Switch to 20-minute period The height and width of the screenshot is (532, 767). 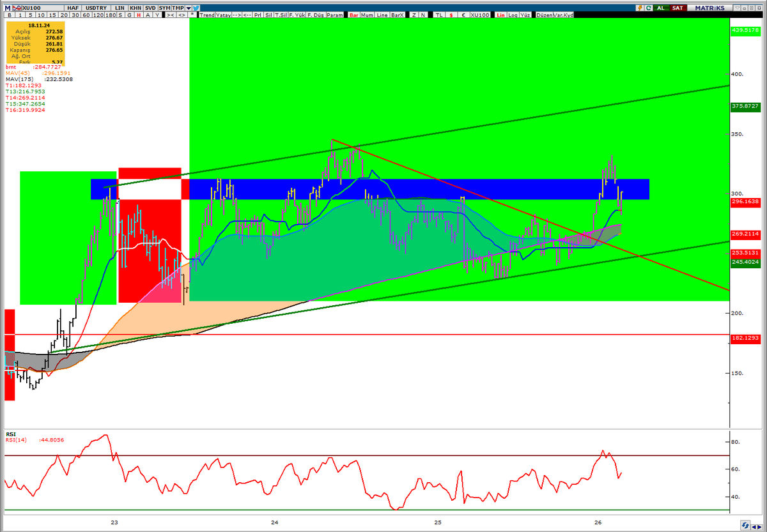point(64,15)
